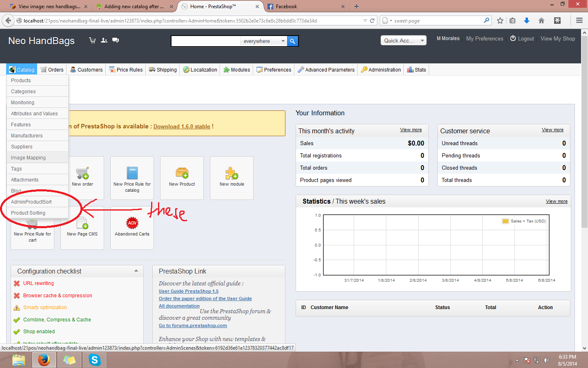Open File Explorer from the taskbar

coord(19,360)
